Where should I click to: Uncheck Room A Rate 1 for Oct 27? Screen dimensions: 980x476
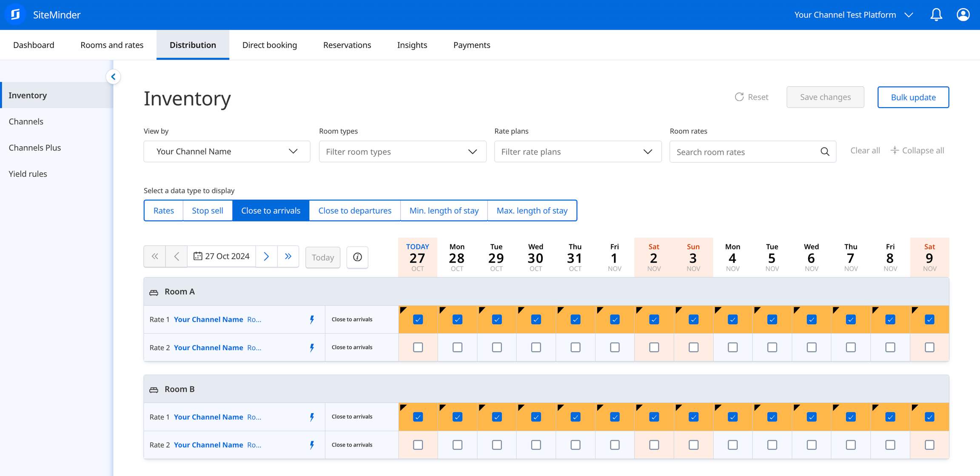(418, 319)
